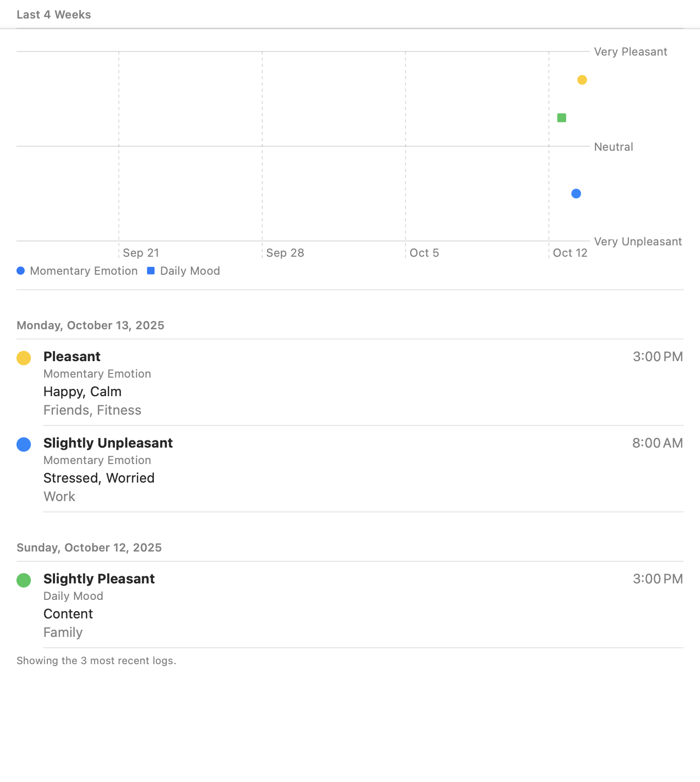Click the blue Slightly Unpleasant chart point
Screen dimensions: 700x782
click(x=576, y=193)
